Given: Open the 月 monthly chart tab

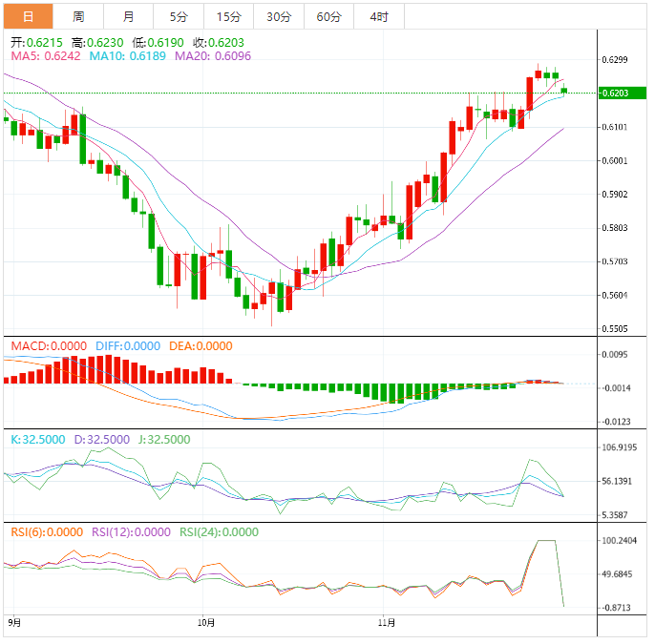Looking at the screenshot, I should (129, 17).
